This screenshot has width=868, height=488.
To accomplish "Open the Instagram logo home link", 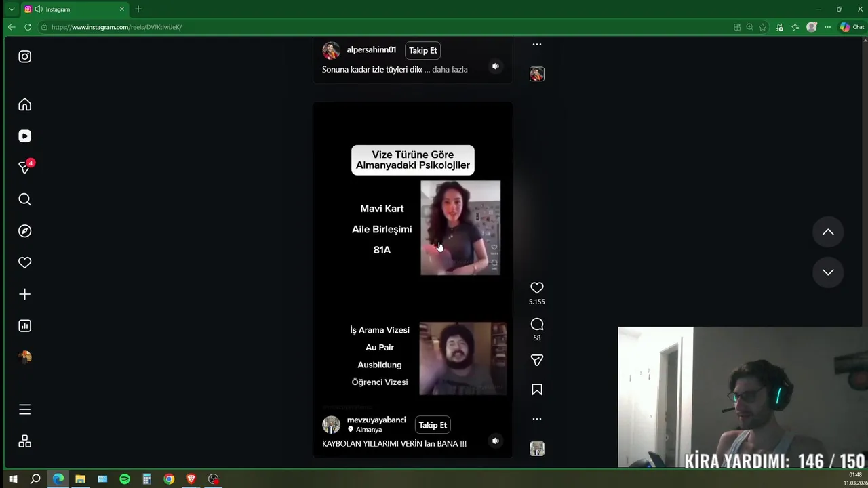I will 24,56.
